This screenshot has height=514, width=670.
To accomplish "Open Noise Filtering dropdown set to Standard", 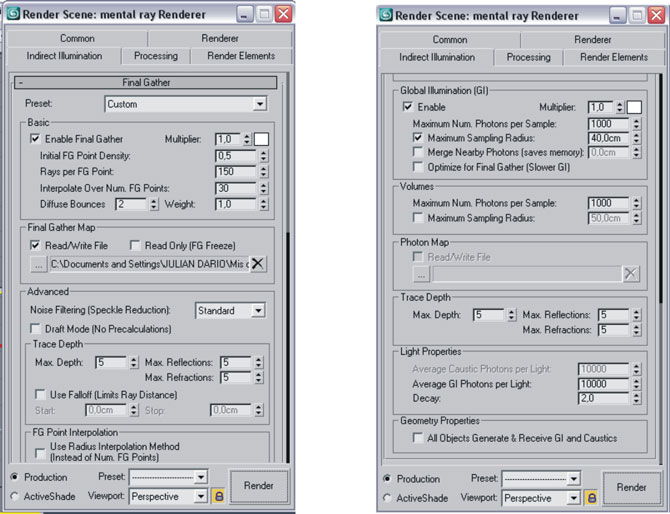I will (230, 311).
